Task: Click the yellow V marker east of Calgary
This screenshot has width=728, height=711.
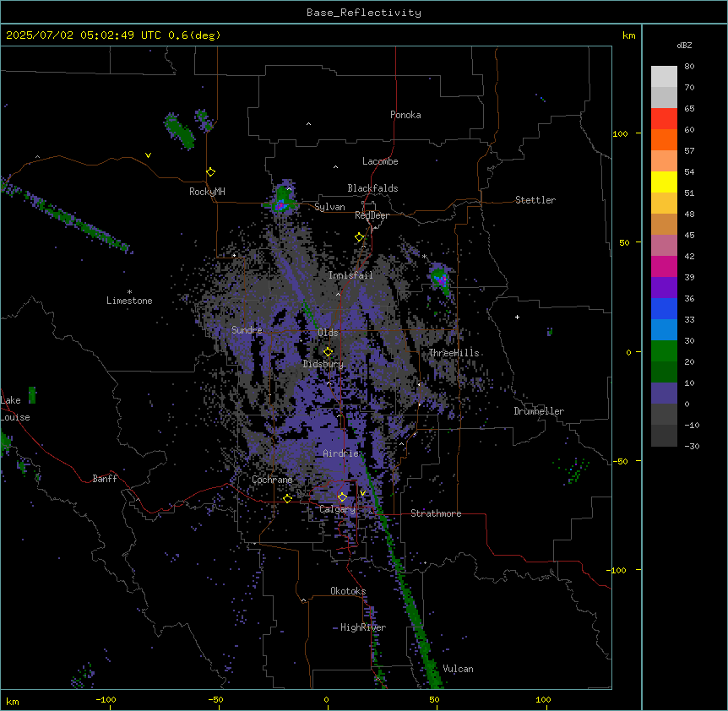Action: (362, 493)
